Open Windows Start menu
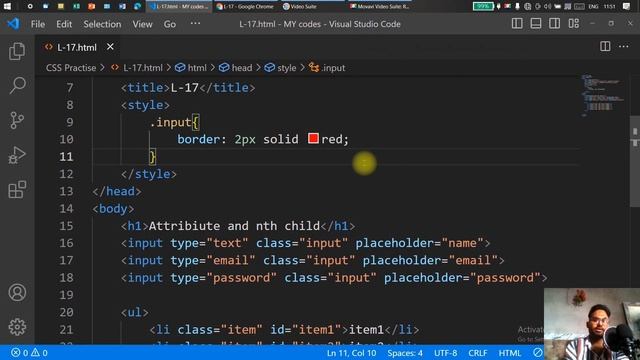Screen dimensions: 640x360 (x=7, y=6)
